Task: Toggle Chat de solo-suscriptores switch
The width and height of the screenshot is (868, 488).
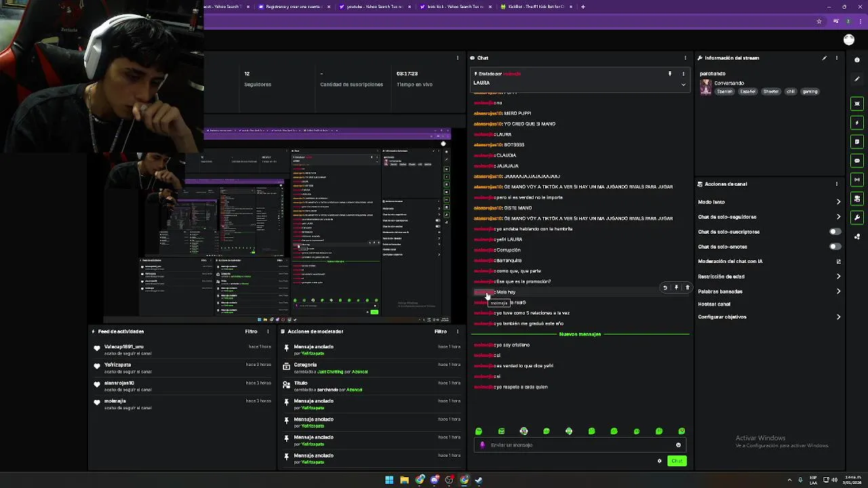Action: 835,232
